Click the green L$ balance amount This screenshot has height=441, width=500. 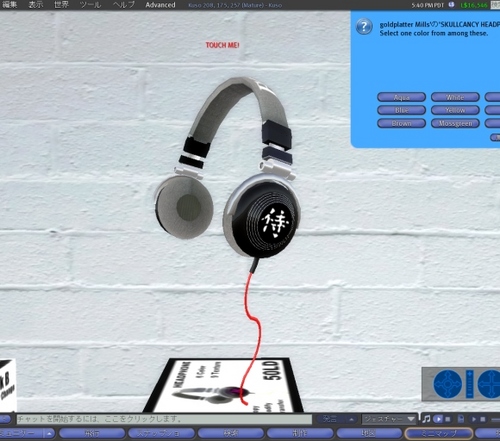click(474, 5)
